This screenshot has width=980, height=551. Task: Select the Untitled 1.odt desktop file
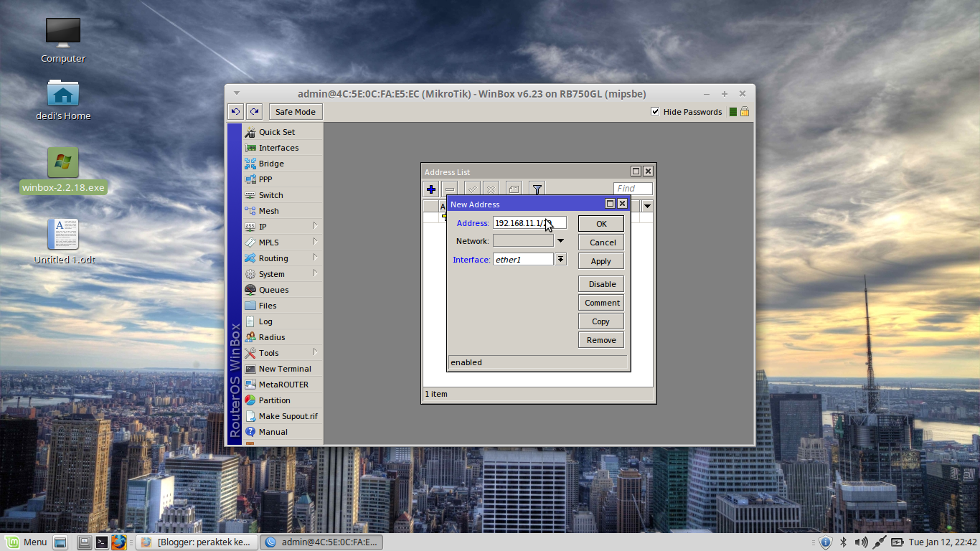click(x=64, y=241)
